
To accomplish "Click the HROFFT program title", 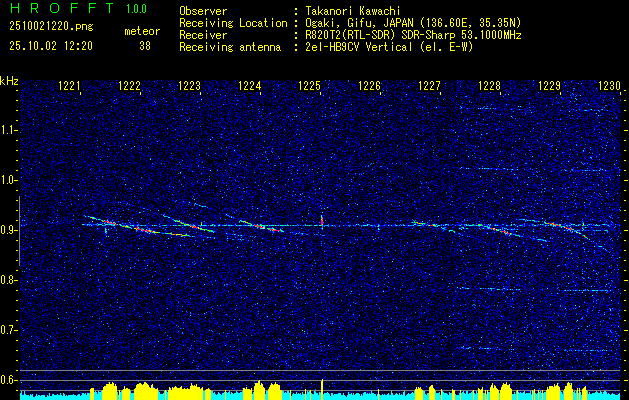I will tap(62, 8).
